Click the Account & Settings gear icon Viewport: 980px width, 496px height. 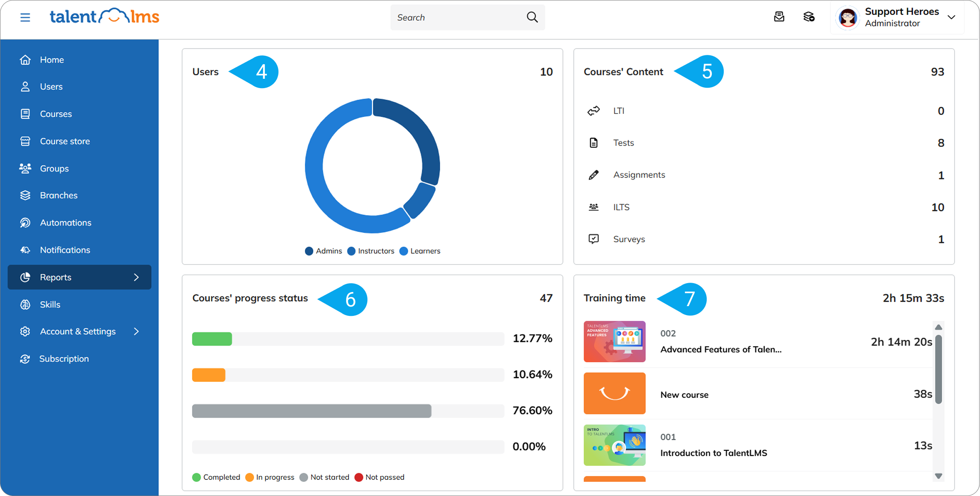(25, 331)
